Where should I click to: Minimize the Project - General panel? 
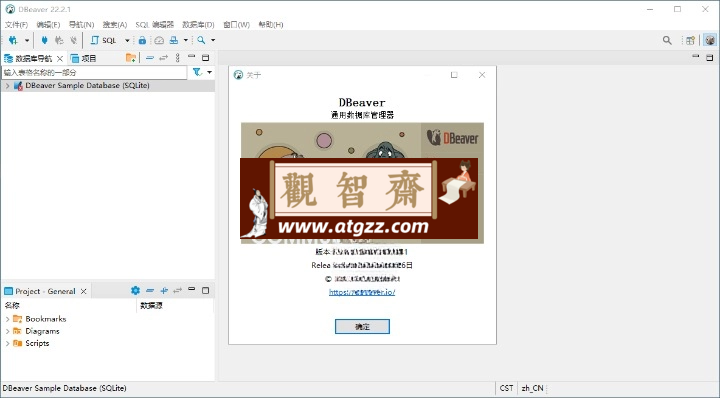[191, 289]
